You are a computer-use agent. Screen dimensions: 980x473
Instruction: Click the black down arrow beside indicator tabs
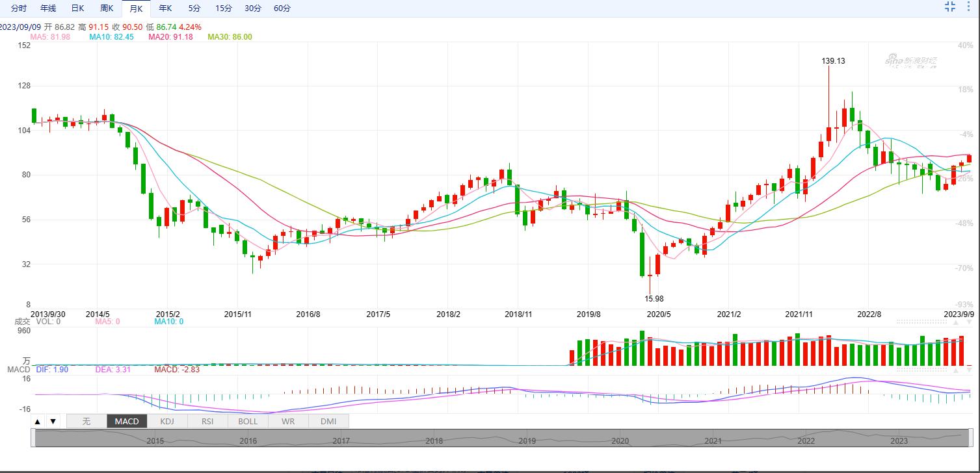coord(53,421)
